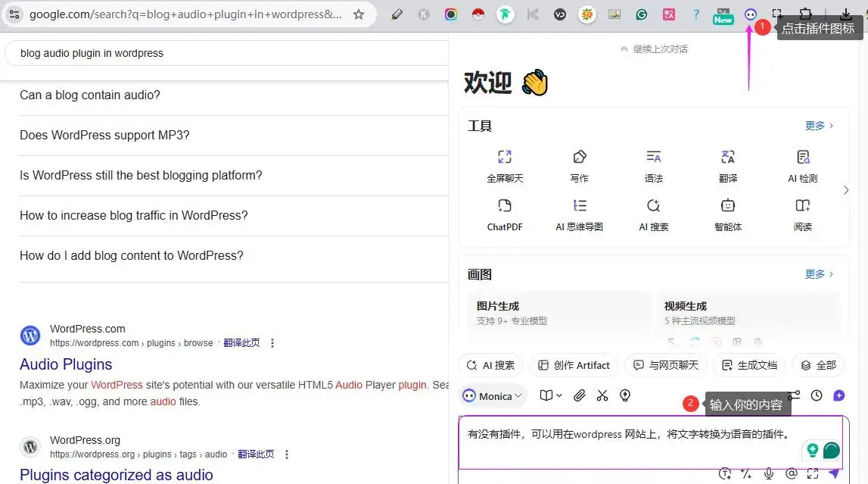
Task: Open the 图片生成 image generation card
Action: (559, 314)
